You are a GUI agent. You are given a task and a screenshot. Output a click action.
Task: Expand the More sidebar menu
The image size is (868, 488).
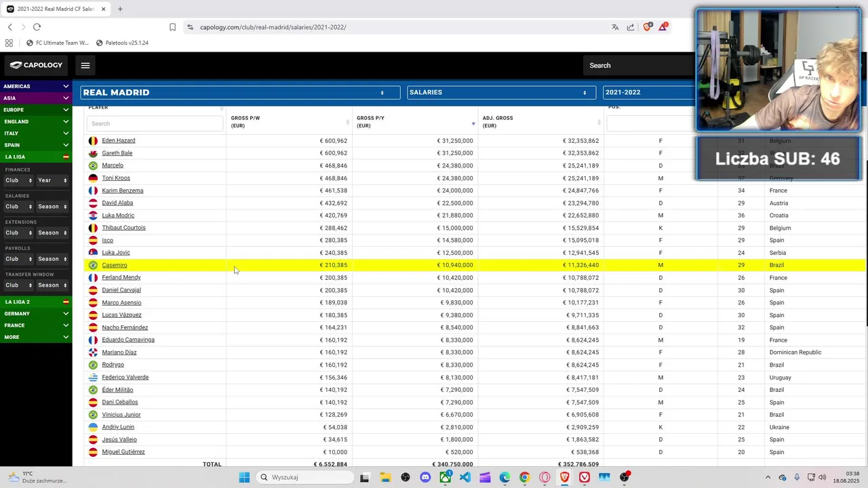coord(36,337)
